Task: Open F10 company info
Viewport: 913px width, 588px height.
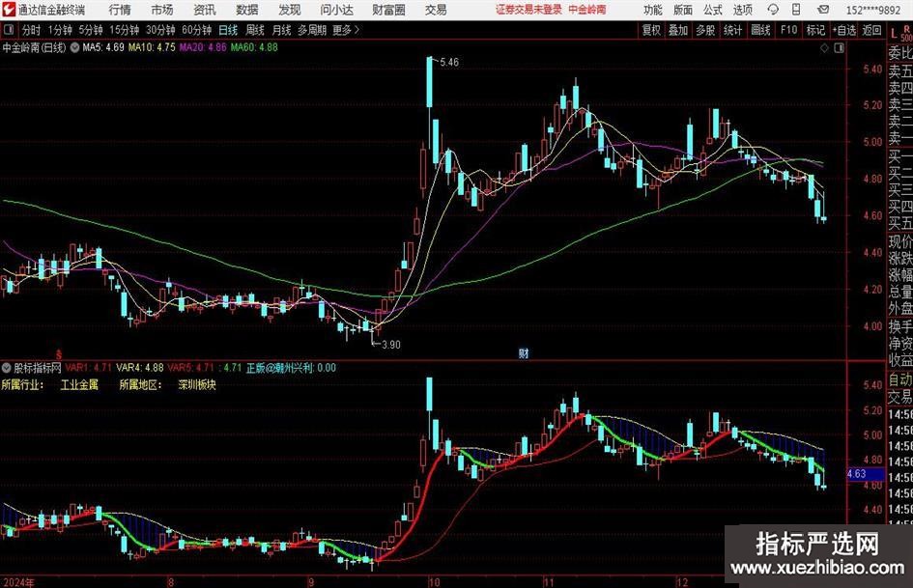Action: [788, 30]
